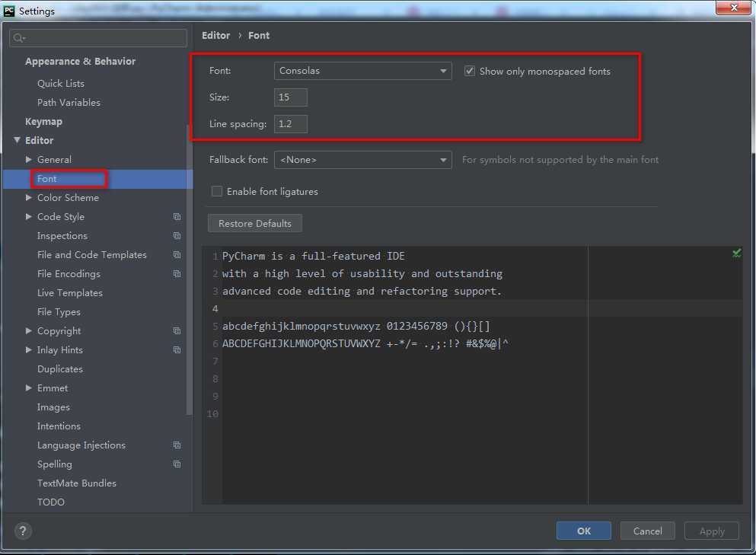Viewport: 756px width, 555px height.
Task: Click the help question mark icon
Action: 23,531
